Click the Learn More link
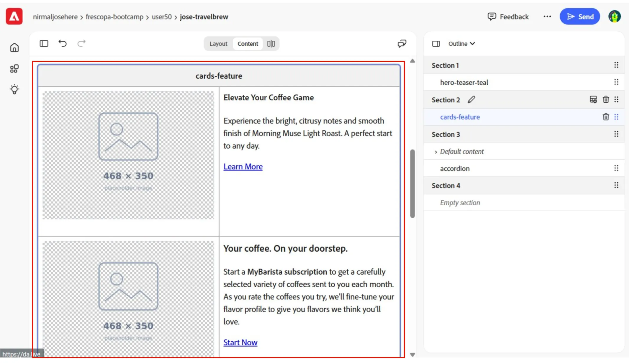The width and height of the screenshot is (632, 364). pos(243,167)
